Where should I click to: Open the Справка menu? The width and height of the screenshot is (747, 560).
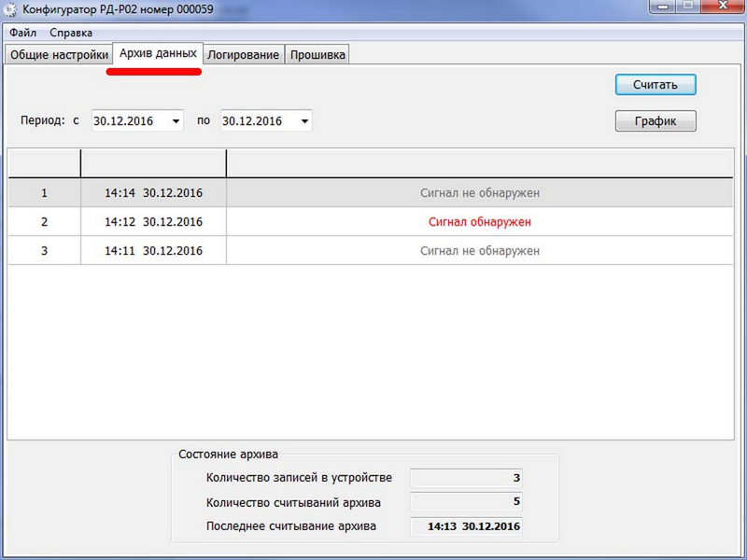(x=71, y=33)
